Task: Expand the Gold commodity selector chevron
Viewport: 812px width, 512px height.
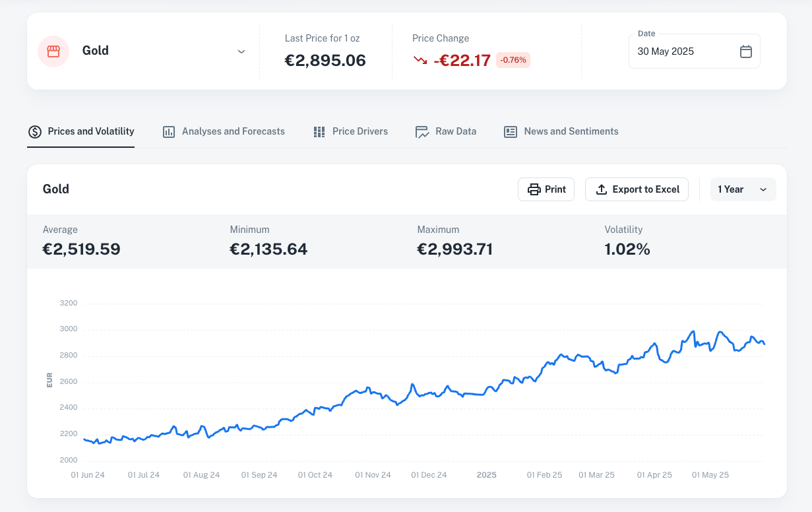Action: [241, 51]
